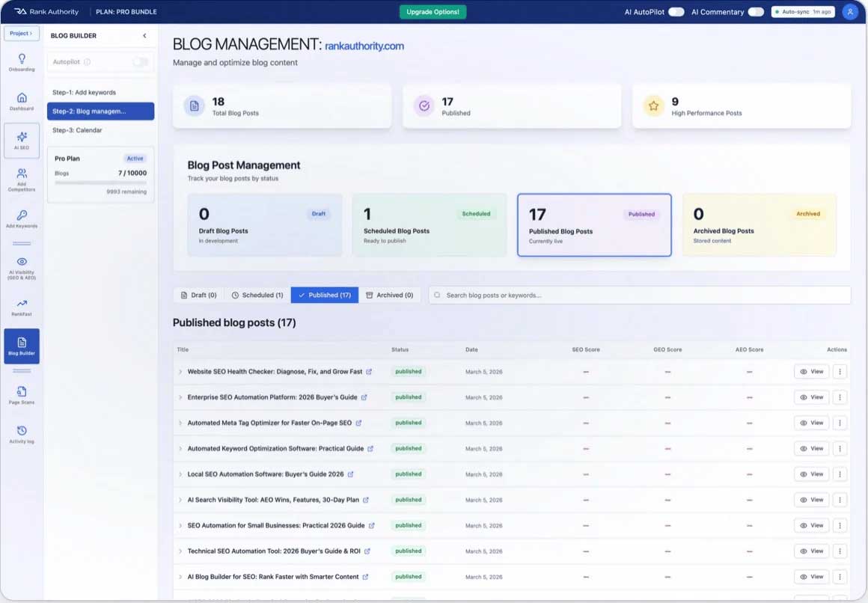Viewport: 868px width, 603px height.
Task: Open external link for SEO Automation for Small Businesses post
Action: (x=371, y=525)
